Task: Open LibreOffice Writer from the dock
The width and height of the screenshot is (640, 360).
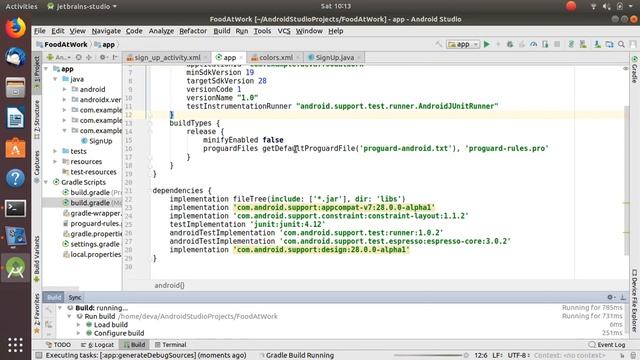Action: coord(16,118)
